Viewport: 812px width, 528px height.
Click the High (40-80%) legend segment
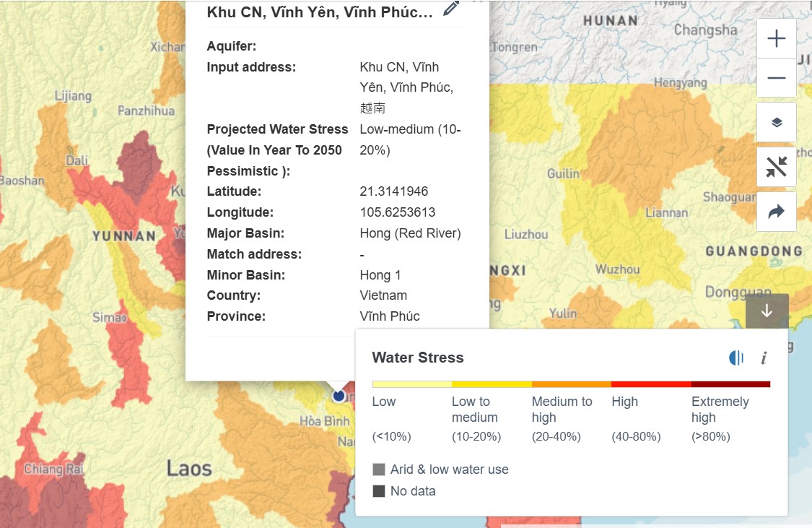(652, 384)
